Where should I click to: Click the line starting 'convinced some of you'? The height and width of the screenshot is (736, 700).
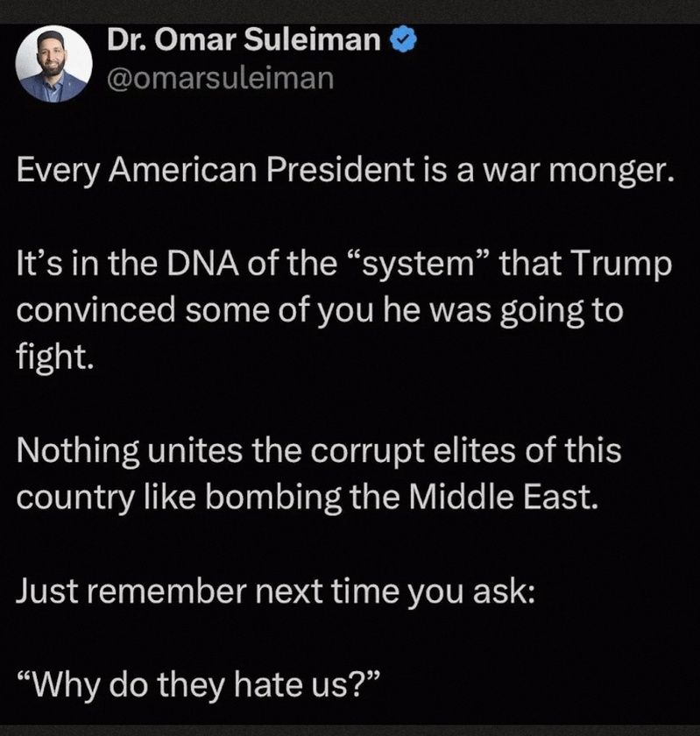point(320,311)
